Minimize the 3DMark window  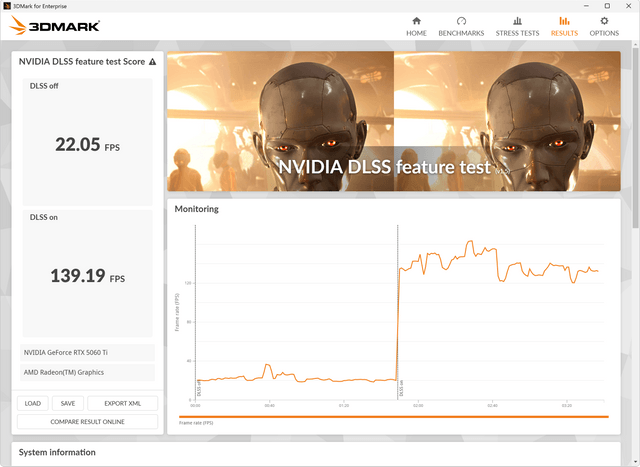point(587,6)
